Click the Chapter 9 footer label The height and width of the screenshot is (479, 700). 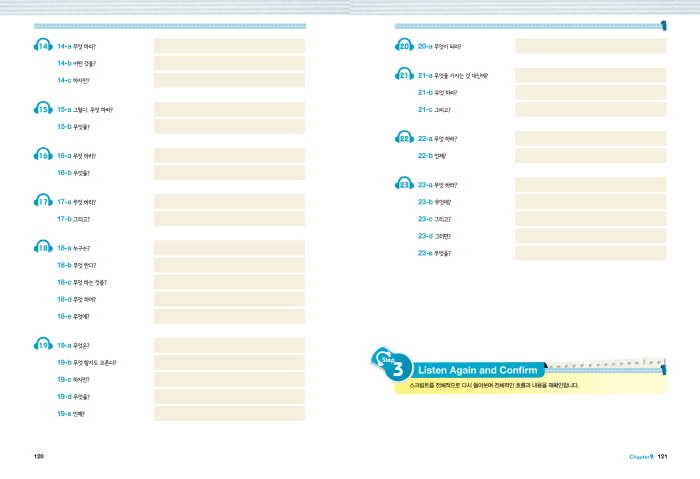click(x=640, y=457)
